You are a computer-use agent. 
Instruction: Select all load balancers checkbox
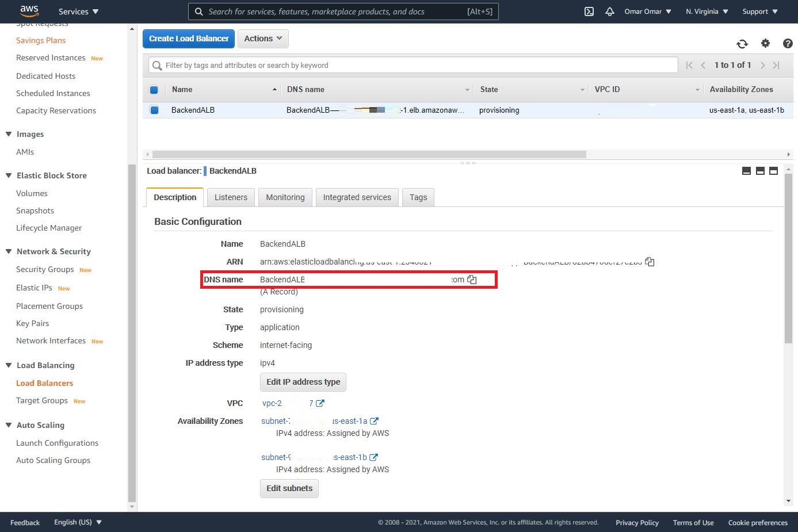click(154, 90)
